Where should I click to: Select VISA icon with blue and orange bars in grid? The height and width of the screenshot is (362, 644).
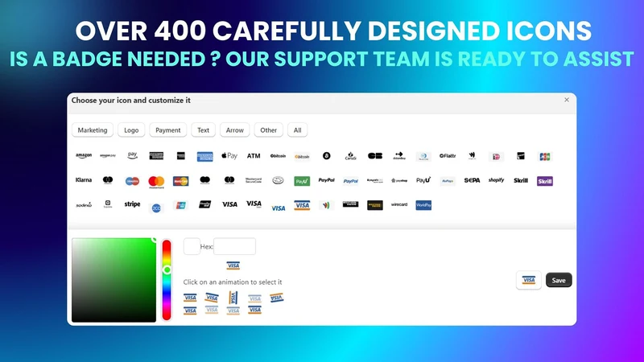pyautogui.click(x=302, y=205)
